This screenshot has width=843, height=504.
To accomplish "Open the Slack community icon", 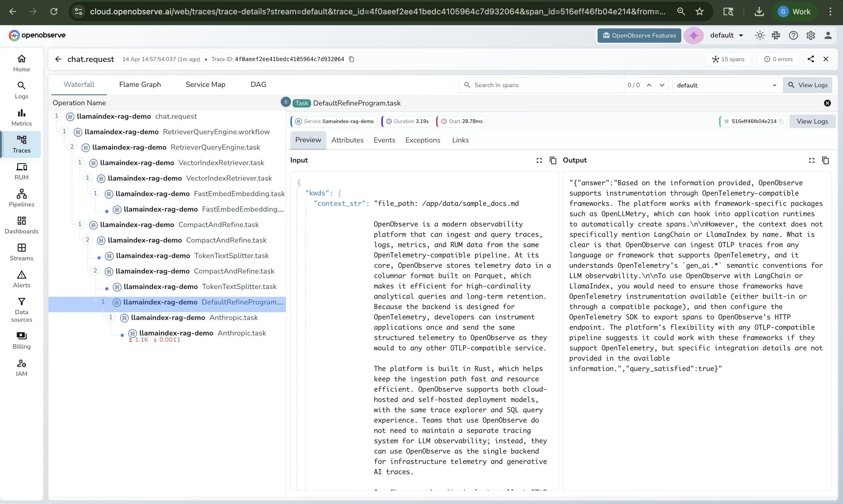I will (776, 35).
